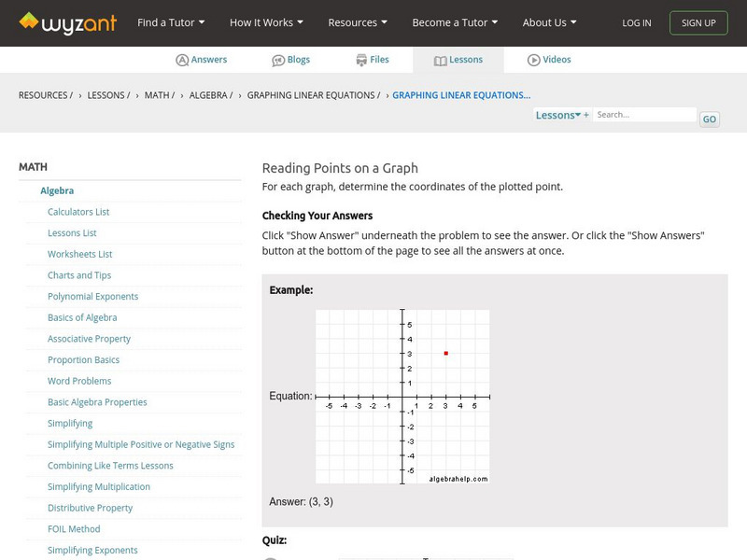Open the Algebra sidebar section
This screenshot has width=747, height=560.
point(56,190)
